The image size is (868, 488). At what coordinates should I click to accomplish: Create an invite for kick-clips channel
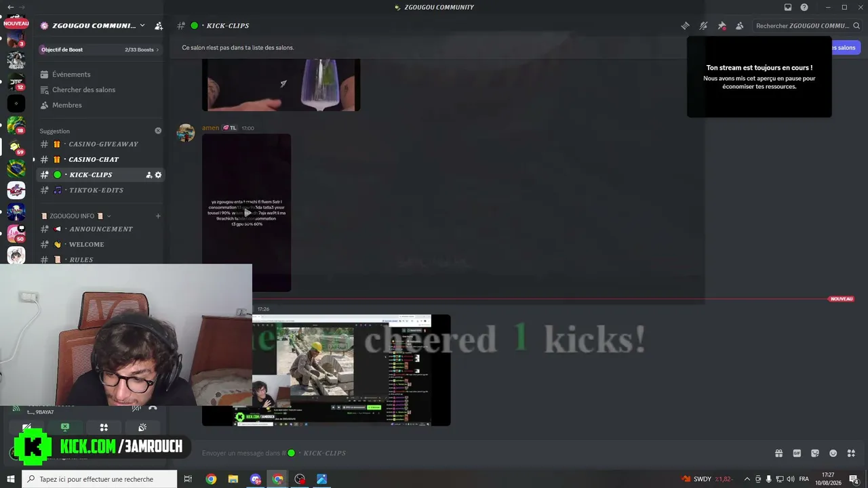point(149,175)
